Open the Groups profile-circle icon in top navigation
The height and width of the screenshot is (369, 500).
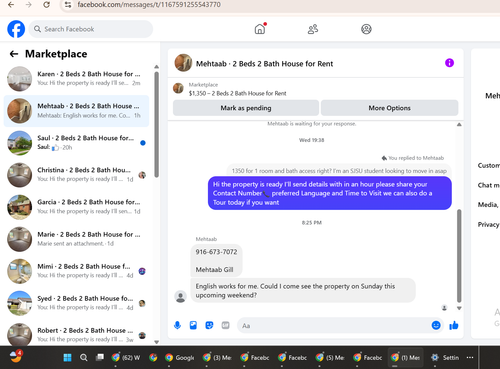point(366,29)
